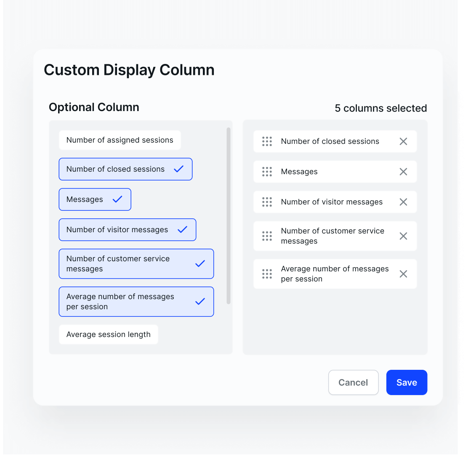Screen dimensions: 476x459
Task: Deselect 'Number of closed sessions' option chip
Action: tap(125, 169)
